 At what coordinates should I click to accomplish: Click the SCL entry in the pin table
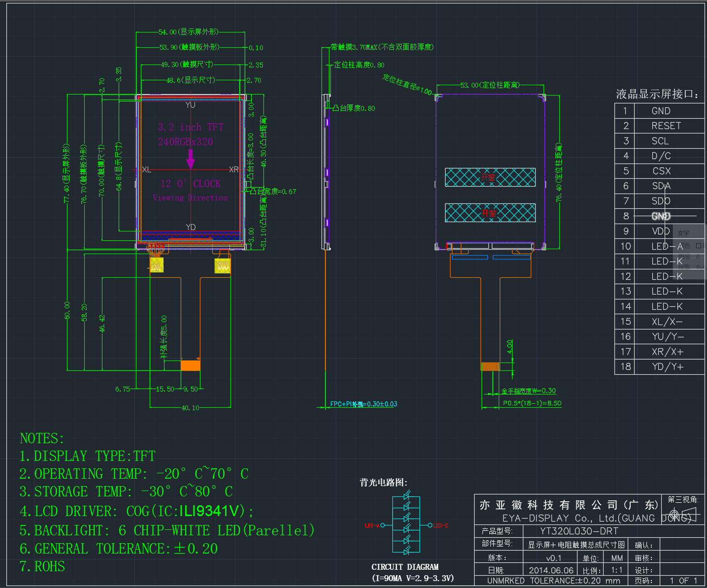tap(660, 141)
